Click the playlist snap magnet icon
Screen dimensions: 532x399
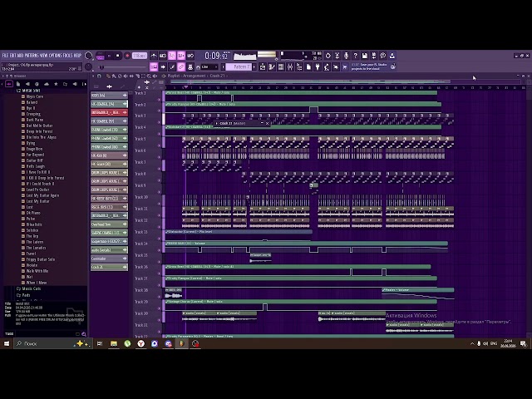[x=99, y=76]
